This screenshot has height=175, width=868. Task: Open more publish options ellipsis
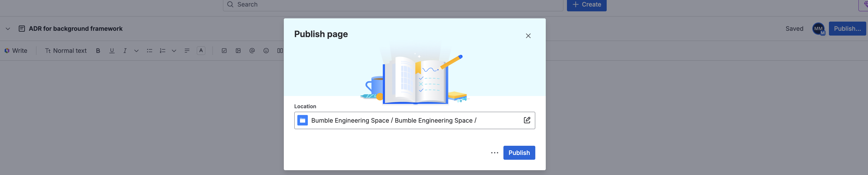click(x=494, y=153)
